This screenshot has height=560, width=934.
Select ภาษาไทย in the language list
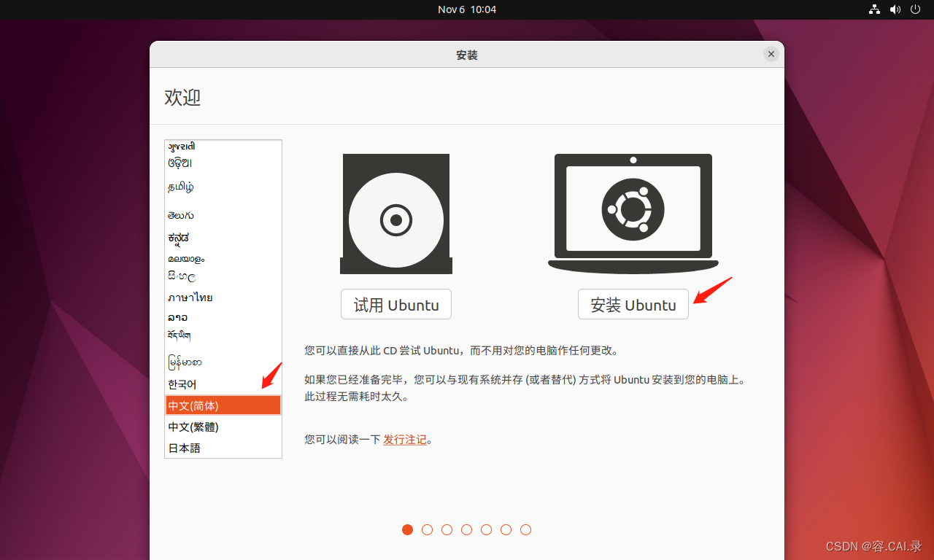pyautogui.click(x=223, y=297)
